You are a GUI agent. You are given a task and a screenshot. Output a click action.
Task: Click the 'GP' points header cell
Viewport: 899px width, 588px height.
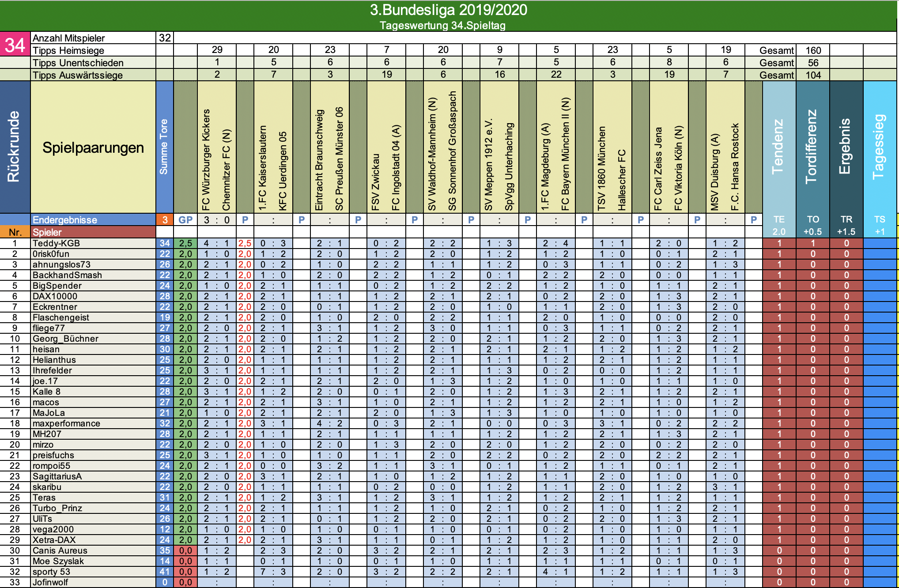(x=185, y=220)
